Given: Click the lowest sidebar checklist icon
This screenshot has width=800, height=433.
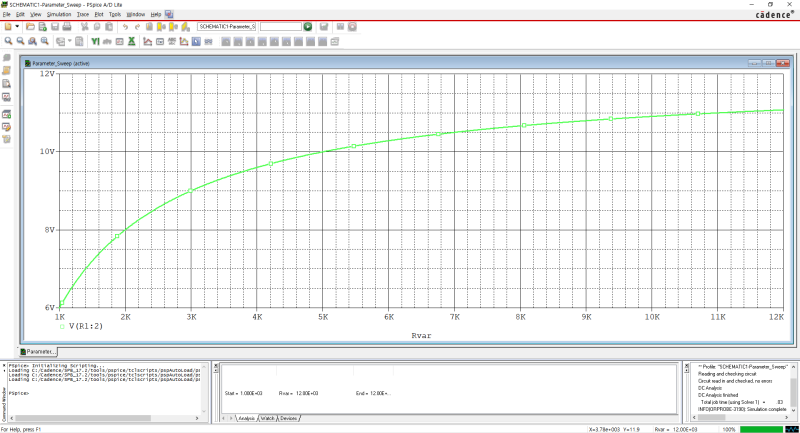Looking at the screenshot, I should (x=7, y=139).
